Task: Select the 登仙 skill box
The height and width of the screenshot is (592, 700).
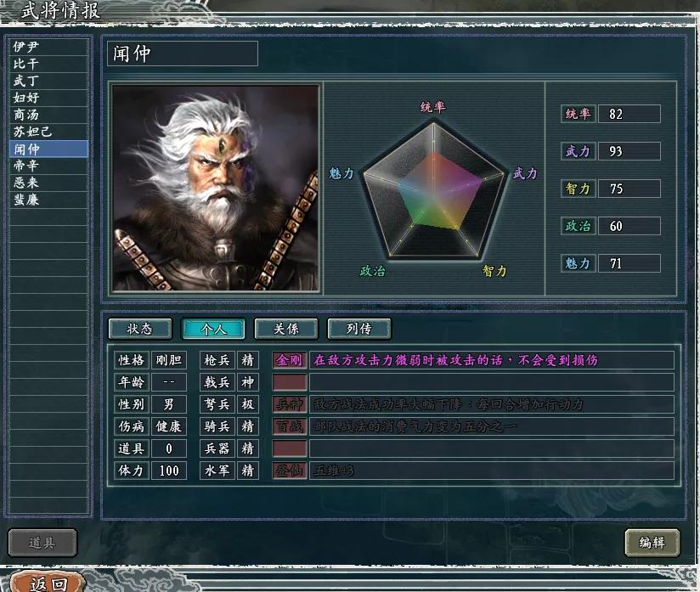Action: pyautogui.click(x=290, y=471)
